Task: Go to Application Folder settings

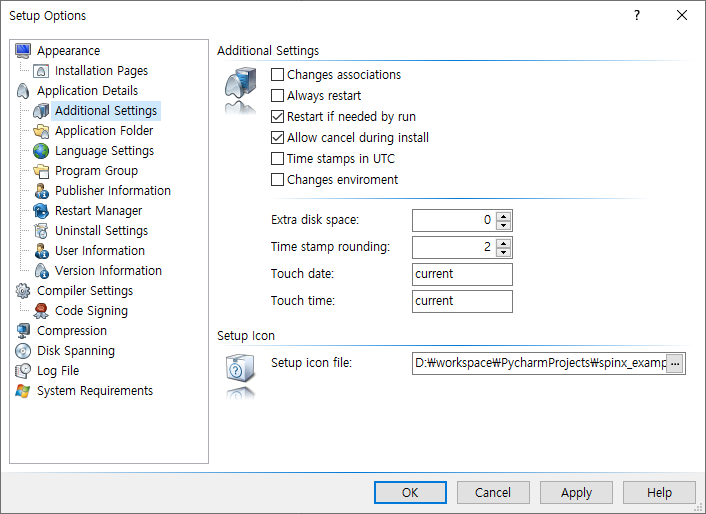Action: [x=104, y=131]
